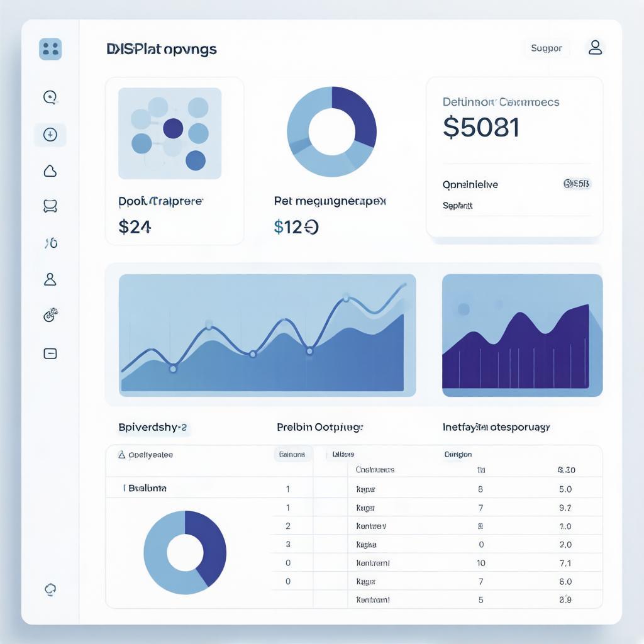Click the "Kontuev" table row name
The height and width of the screenshot is (644, 644).
point(371,526)
